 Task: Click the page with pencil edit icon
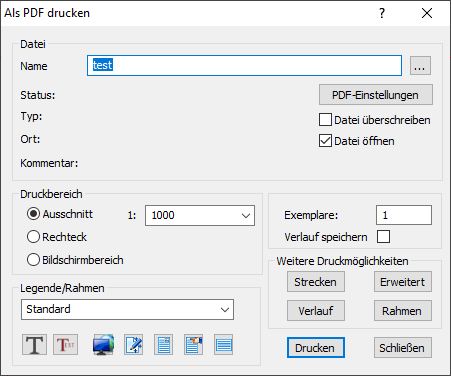pyautogui.click(x=133, y=345)
